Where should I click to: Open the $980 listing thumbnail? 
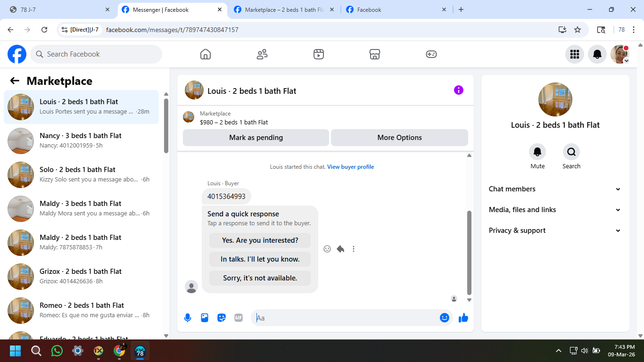pyautogui.click(x=189, y=117)
